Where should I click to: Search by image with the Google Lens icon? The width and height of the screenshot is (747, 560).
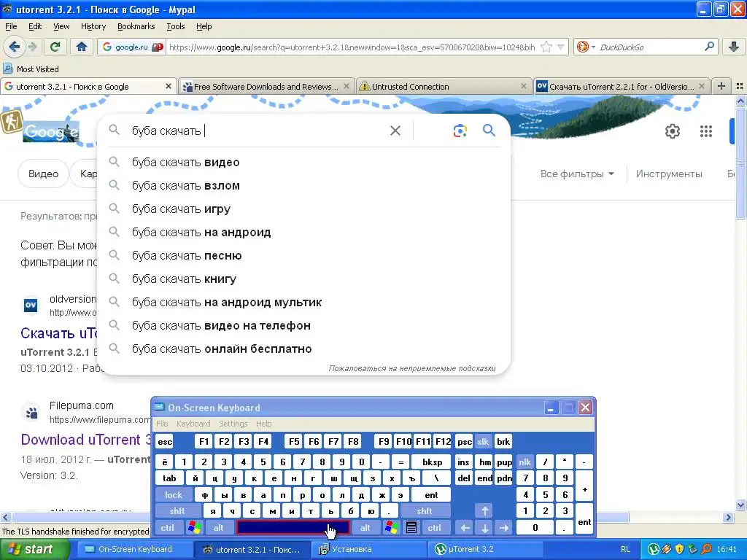(460, 131)
